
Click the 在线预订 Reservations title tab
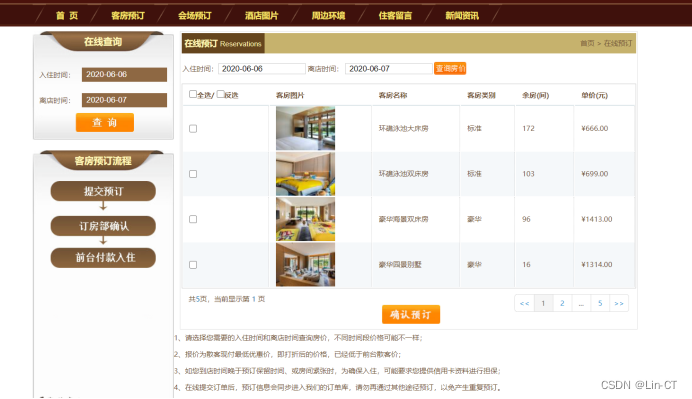pyautogui.click(x=223, y=43)
